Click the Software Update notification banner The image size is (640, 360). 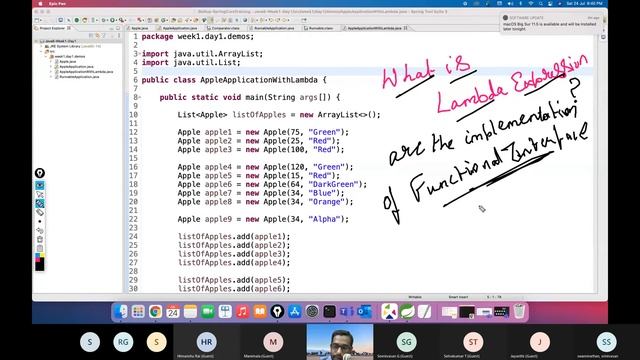coord(551,24)
